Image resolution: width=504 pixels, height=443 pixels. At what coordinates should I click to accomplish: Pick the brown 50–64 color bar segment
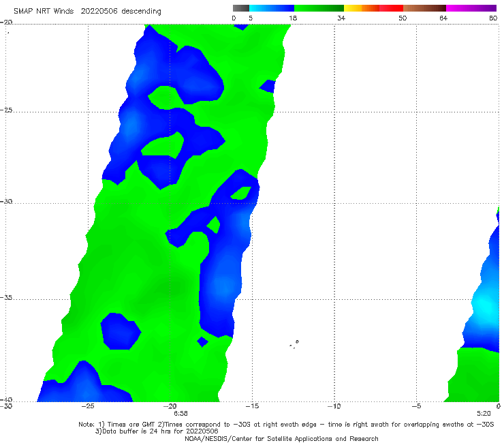coord(424,8)
